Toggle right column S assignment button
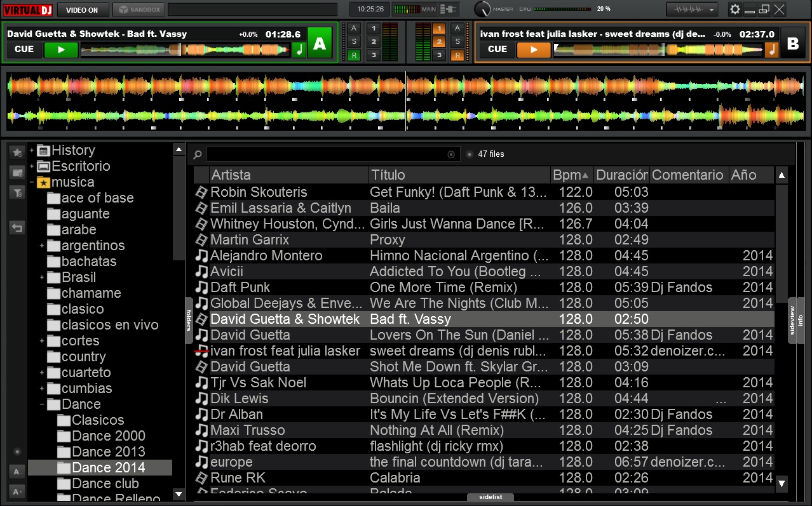812x506 pixels. click(x=457, y=41)
